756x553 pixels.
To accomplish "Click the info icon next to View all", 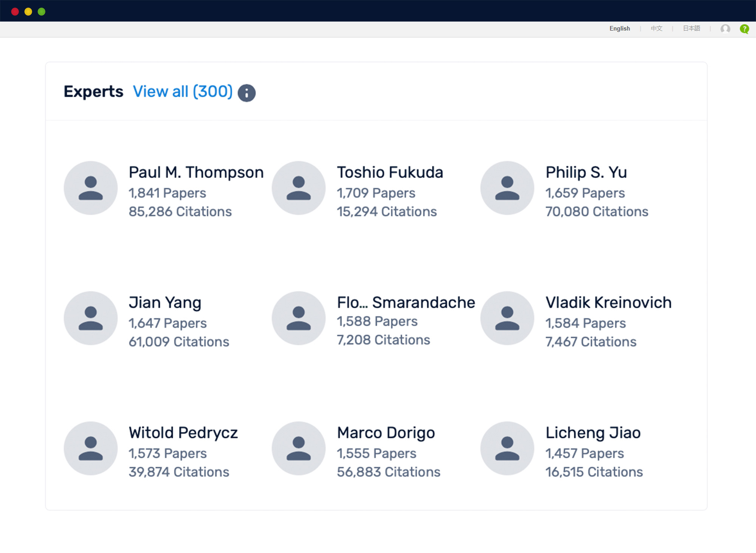I will 247,92.
